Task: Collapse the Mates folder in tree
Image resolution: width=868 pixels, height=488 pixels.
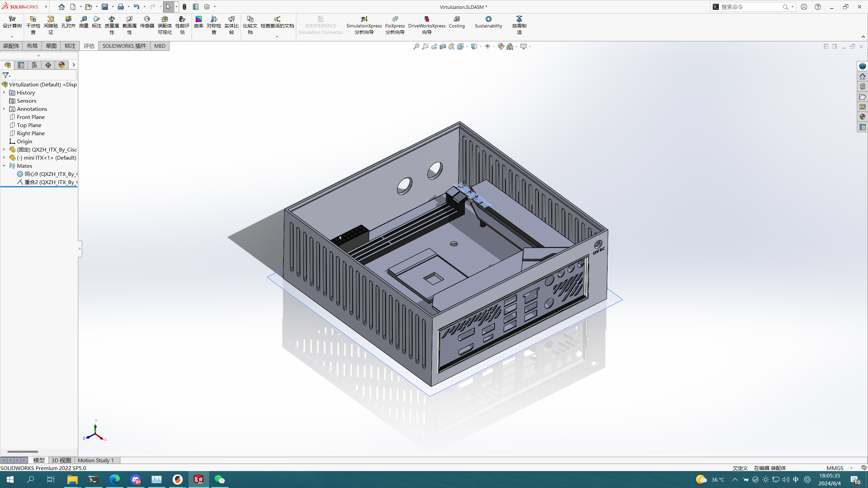Action: pyautogui.click(x=4, y=166)
